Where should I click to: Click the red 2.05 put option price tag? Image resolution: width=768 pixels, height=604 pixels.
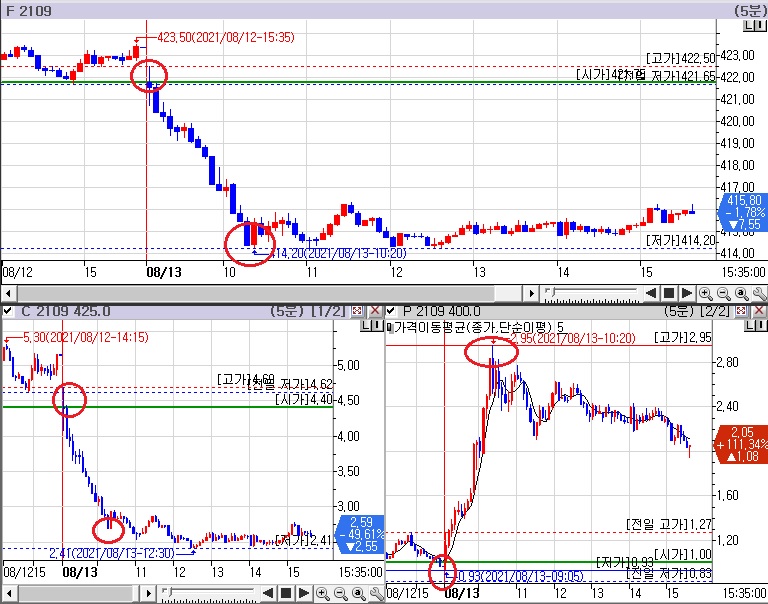741,444
